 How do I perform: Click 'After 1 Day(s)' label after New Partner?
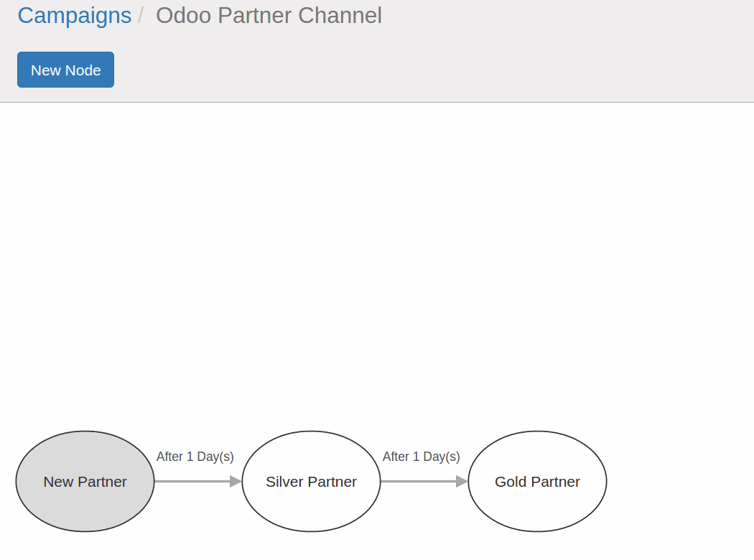[195, 457]
